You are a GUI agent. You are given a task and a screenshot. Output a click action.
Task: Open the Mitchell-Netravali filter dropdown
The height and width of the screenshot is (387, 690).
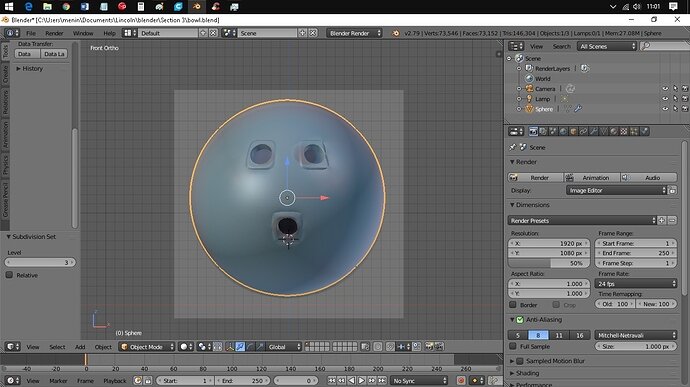click(636, 335)
